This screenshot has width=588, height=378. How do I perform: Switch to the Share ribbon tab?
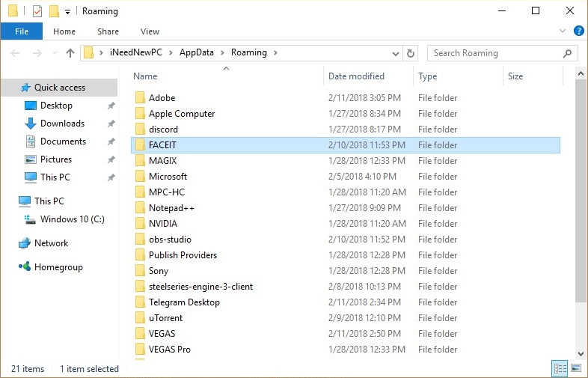point(108,31)
